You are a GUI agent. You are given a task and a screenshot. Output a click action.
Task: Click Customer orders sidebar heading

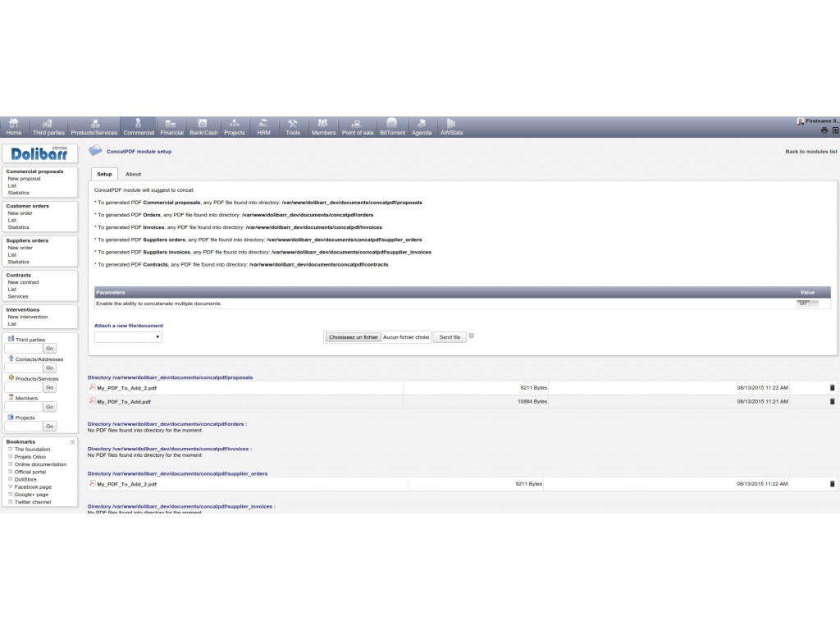[x=27, y=206]
